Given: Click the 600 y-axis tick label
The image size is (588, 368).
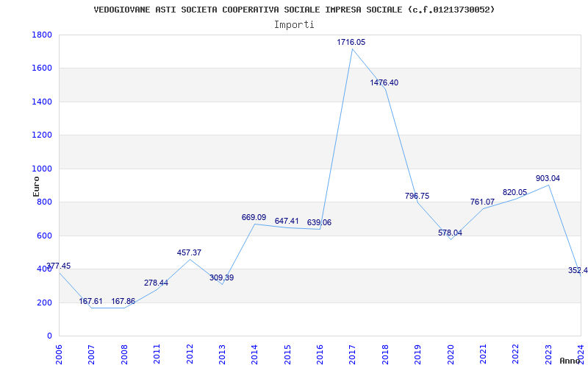Looking at the screenshot, I should tap(45, 236).
